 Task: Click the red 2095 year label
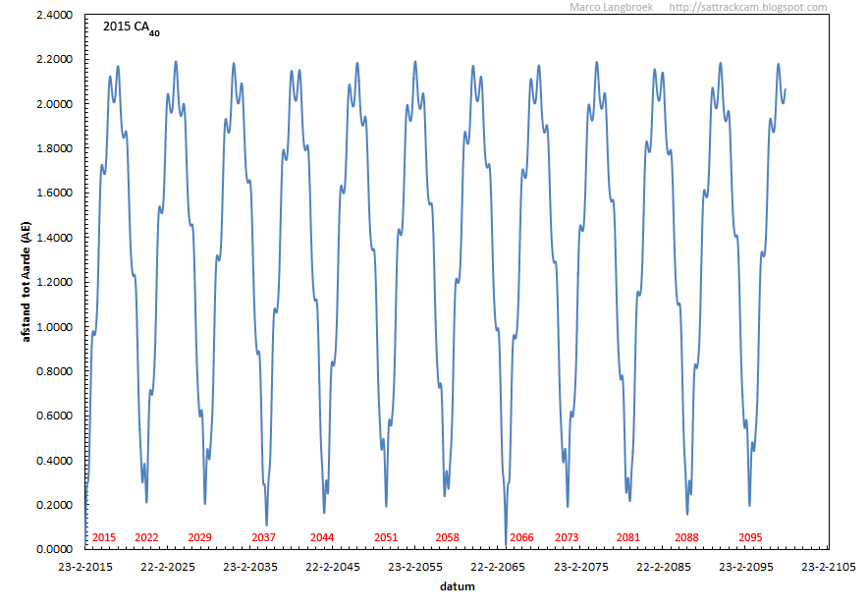[x=750, y=537]
